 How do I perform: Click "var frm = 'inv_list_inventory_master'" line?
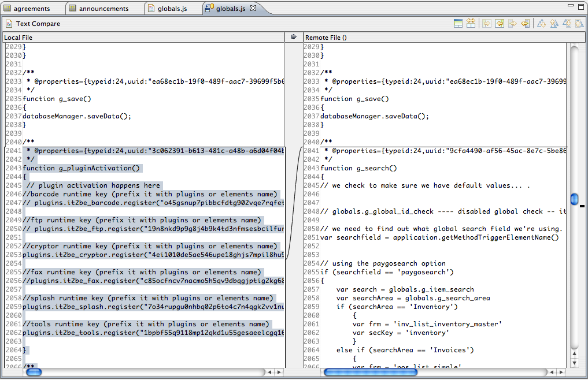coord(427,324)
